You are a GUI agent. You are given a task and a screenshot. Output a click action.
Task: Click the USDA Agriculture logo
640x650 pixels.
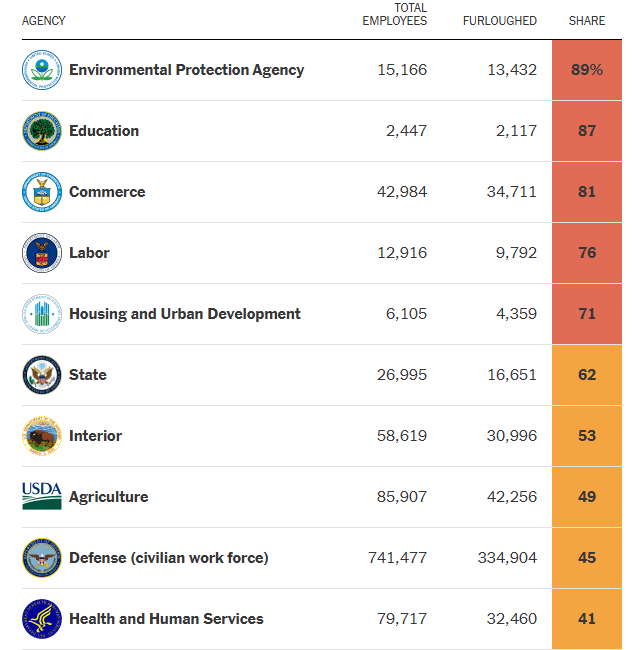pos(42,496)
